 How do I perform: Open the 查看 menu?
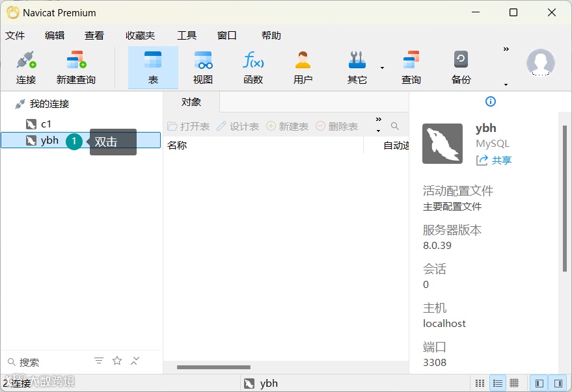[x=94, y=35]
